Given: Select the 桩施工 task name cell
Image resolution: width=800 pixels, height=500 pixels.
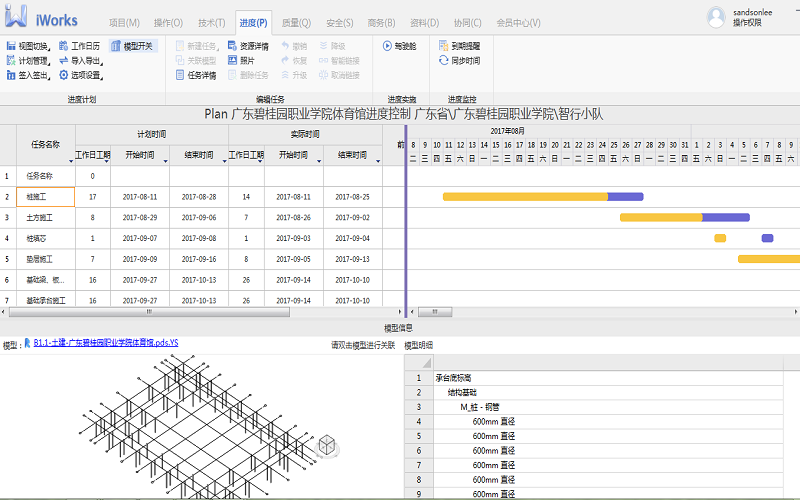Looking at the screenshot, I should (46, 197).
